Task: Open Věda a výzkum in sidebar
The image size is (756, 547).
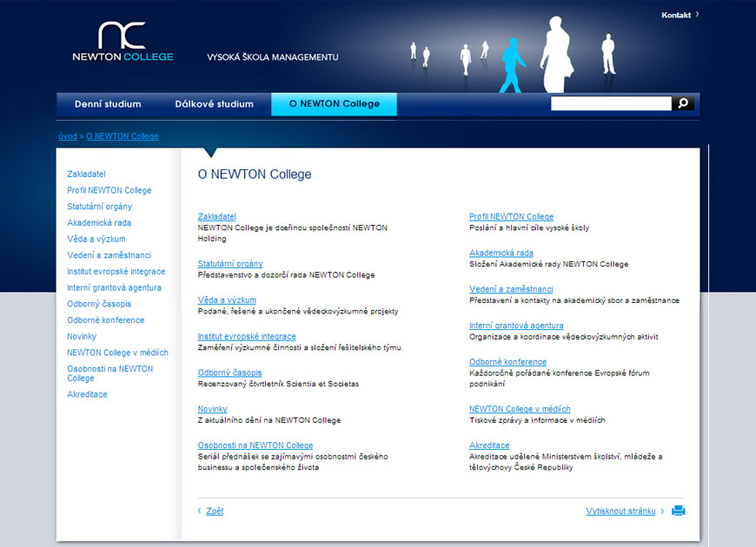Action: 96,239
